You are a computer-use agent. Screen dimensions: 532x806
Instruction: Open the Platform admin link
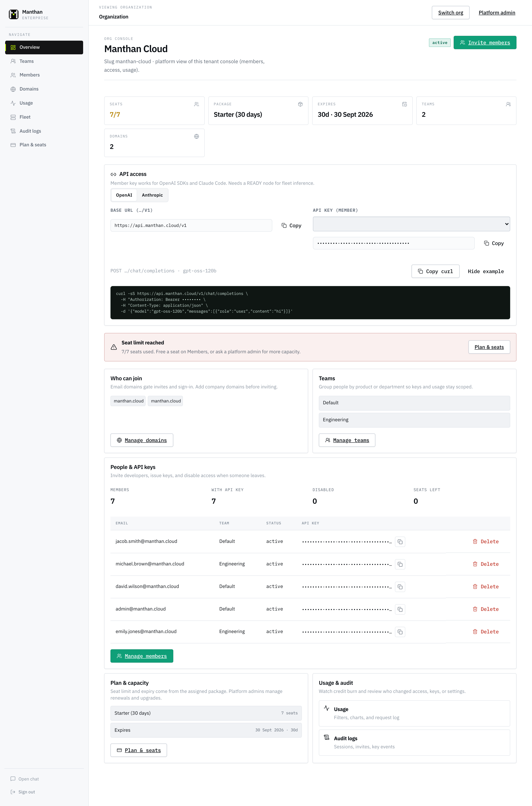click(x=497, y=13)
